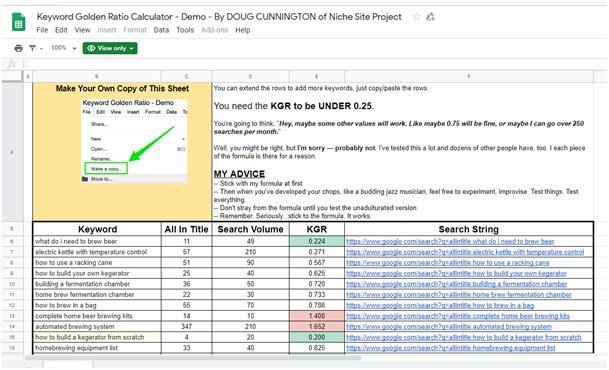
Task: Click the document title text
Action: [219, 17]
